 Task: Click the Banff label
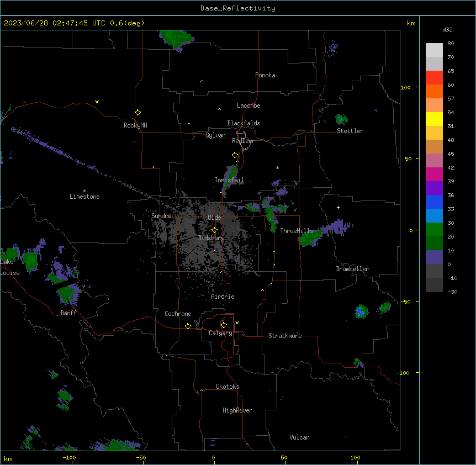68,313
